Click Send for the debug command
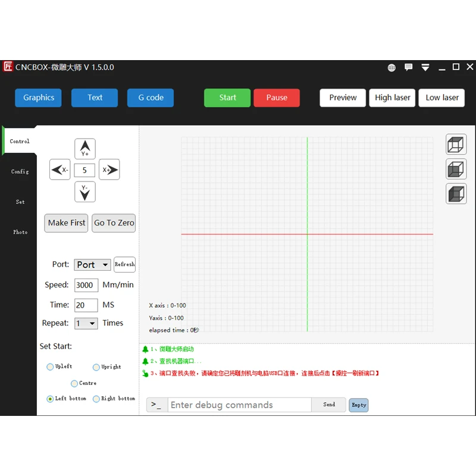Screen dimensions: 476x476 point(329,405)
